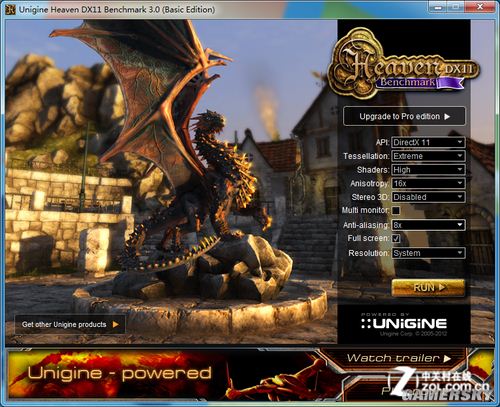Open the API dropdown showing DirectX 11
500x407 pixels.
[428, 142]
